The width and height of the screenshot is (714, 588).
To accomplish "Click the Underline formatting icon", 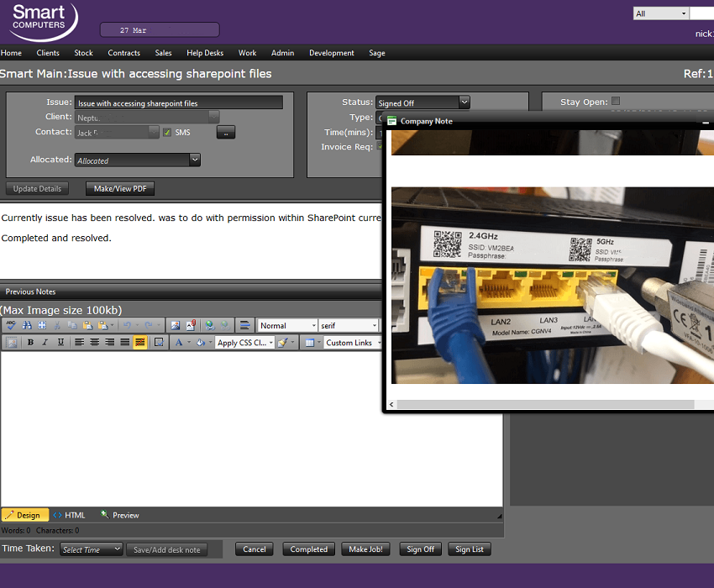I will click(60, 343).
